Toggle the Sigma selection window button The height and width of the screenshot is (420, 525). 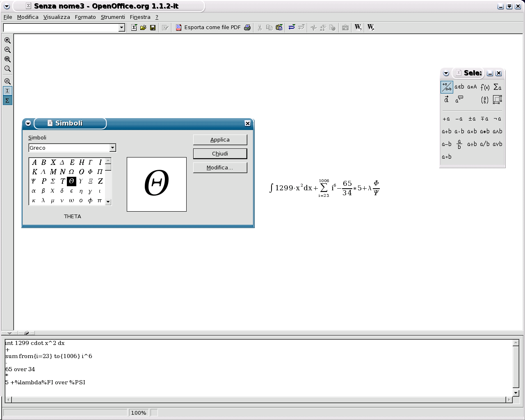coord(7,100)
